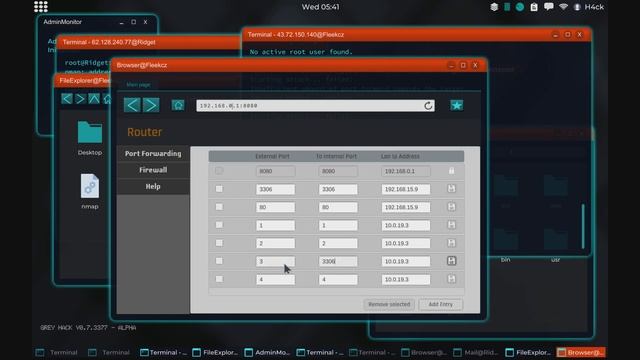
Task: Edit Lan address of external port 80 row
Action: 406,207
